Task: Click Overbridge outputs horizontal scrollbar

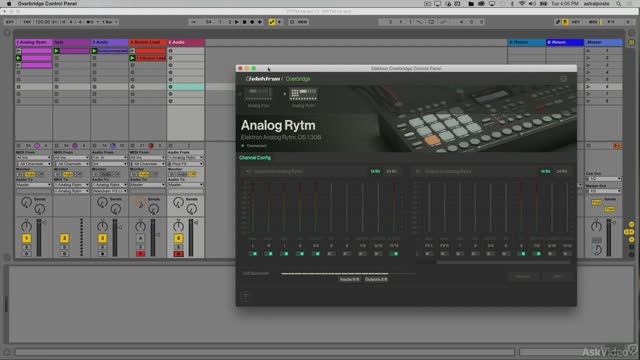Action: [504, 262]
